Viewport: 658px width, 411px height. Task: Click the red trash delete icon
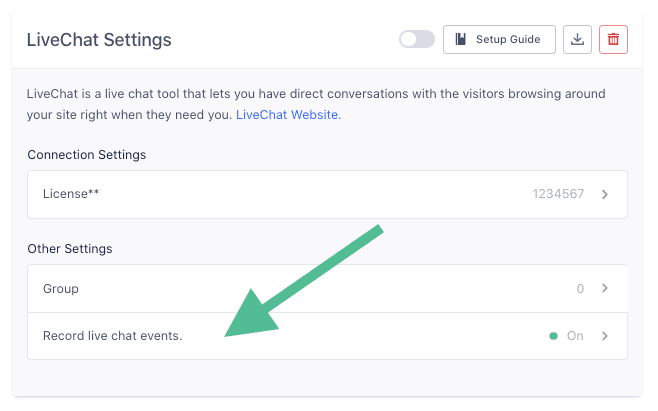[x=613, y=40]
